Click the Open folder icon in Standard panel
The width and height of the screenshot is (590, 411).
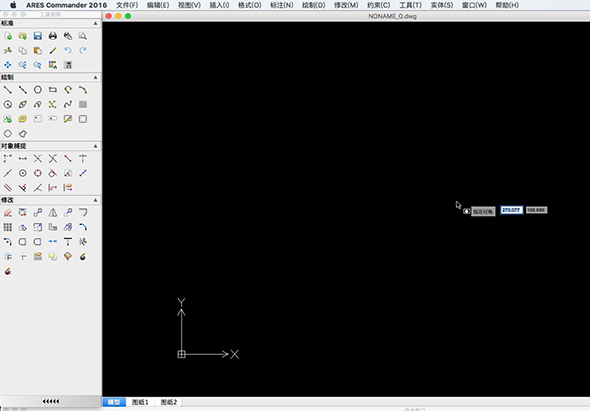pyautogui.click(x=23, y=36)
